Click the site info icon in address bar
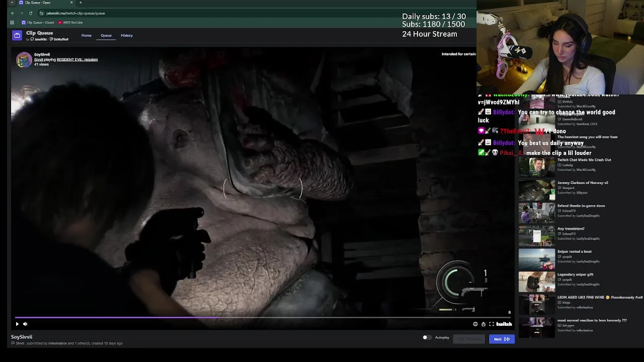 click(42, 13)
